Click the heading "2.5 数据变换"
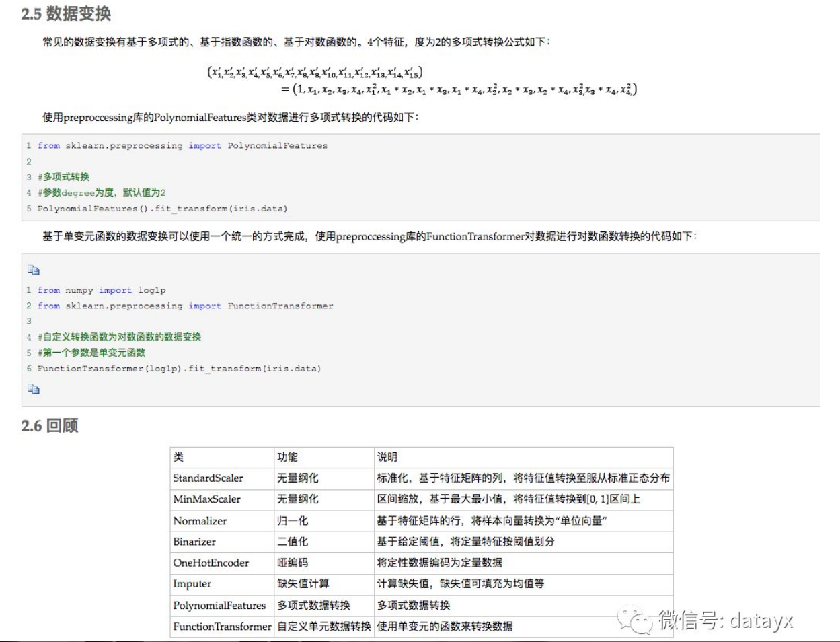 click(66, 13)
